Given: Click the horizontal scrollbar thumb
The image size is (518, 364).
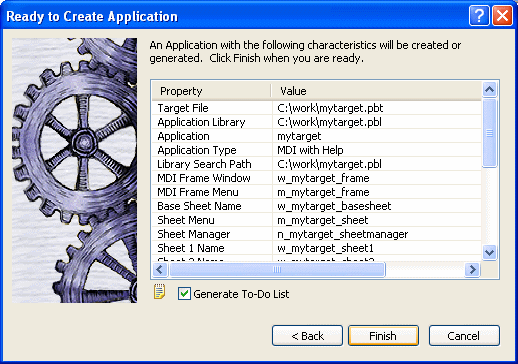Looking at the screenshot, I should 277,270.
